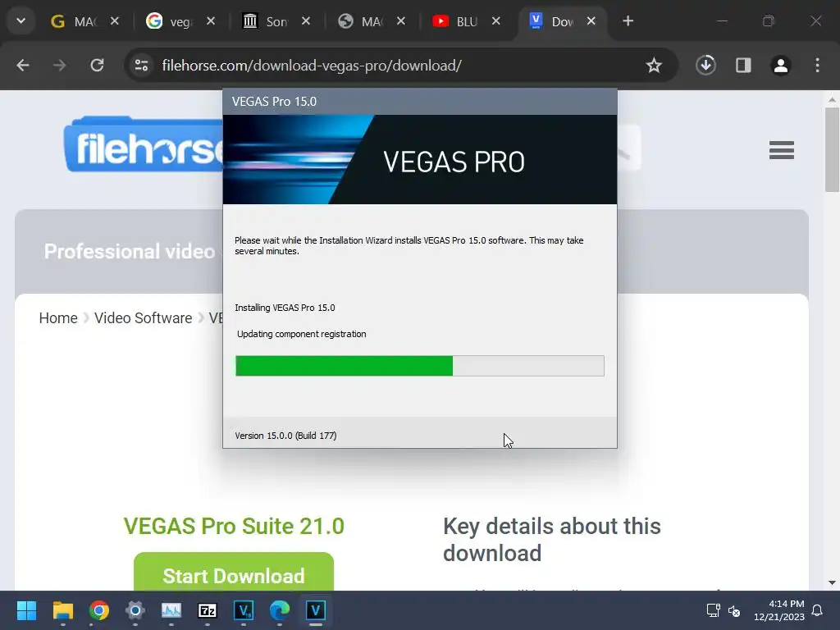Select the active VEGAS installer taskbar icon
The image size is (840, 630).
[316, 610]
